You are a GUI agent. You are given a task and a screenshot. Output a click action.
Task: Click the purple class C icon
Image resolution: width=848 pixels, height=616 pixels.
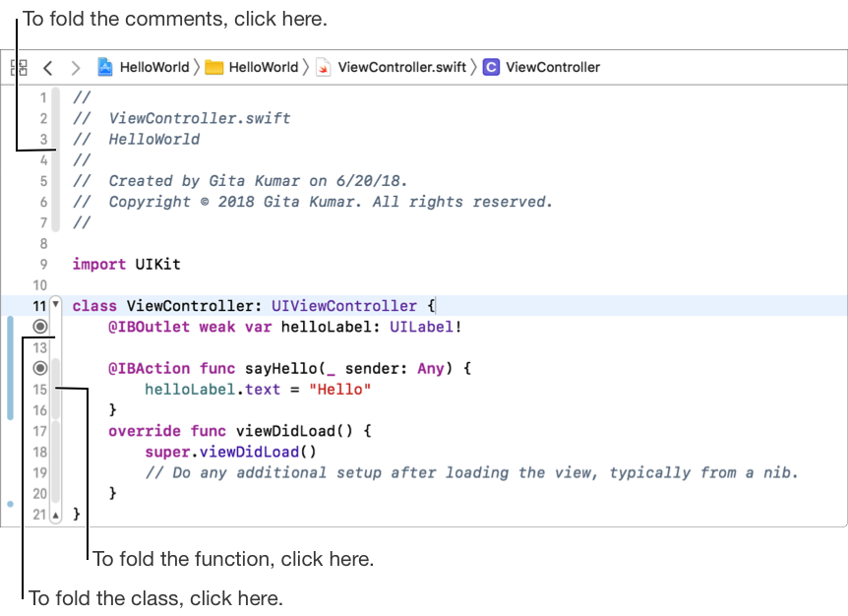(x=491, y=68)
